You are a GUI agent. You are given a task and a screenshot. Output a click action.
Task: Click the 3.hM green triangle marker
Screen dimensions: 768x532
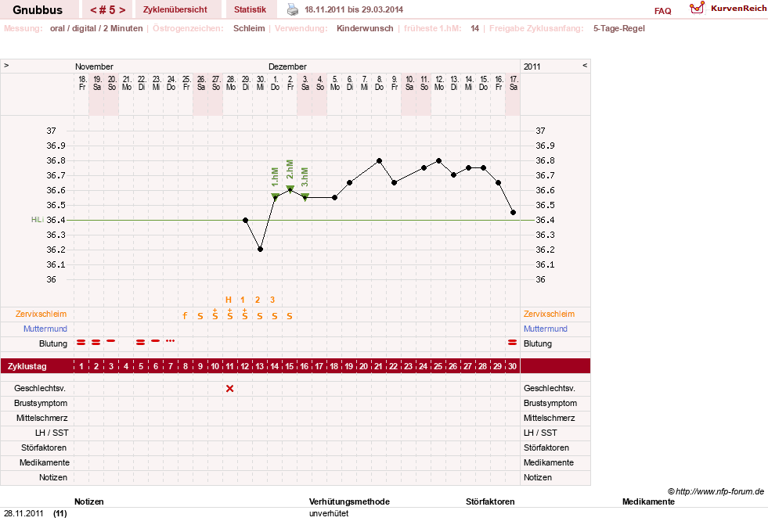click(305, 196)
